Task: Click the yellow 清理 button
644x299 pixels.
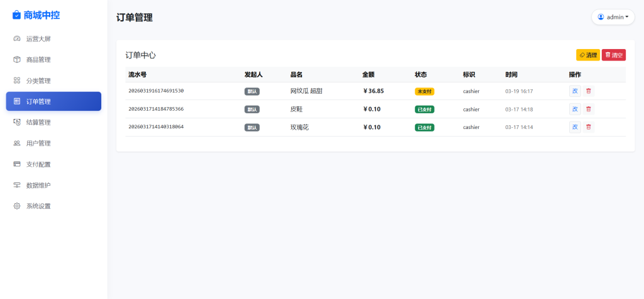Action: pos(588,55)
